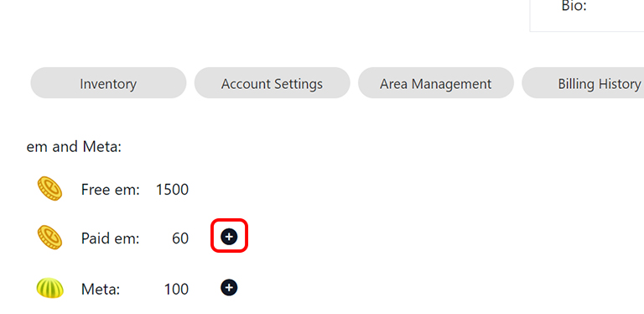The image size is (644, 314).
Task: Switch to Account Settings tab
Action: (272, 83)
